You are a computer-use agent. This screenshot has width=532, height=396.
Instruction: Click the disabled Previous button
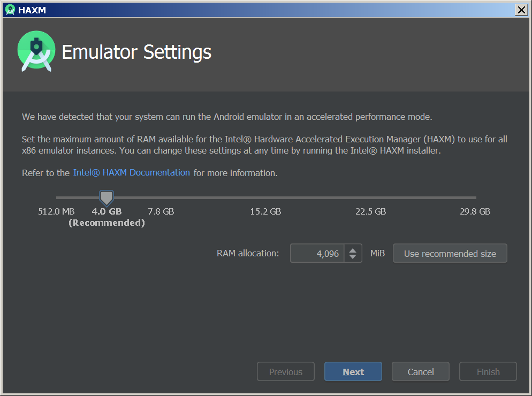pyautogui.click(x=286, y=371)
